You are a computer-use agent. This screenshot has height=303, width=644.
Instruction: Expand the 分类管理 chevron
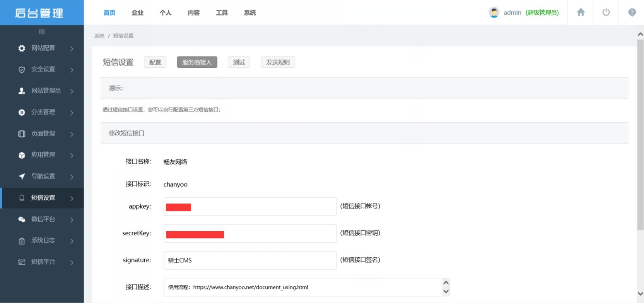[72, 113]
